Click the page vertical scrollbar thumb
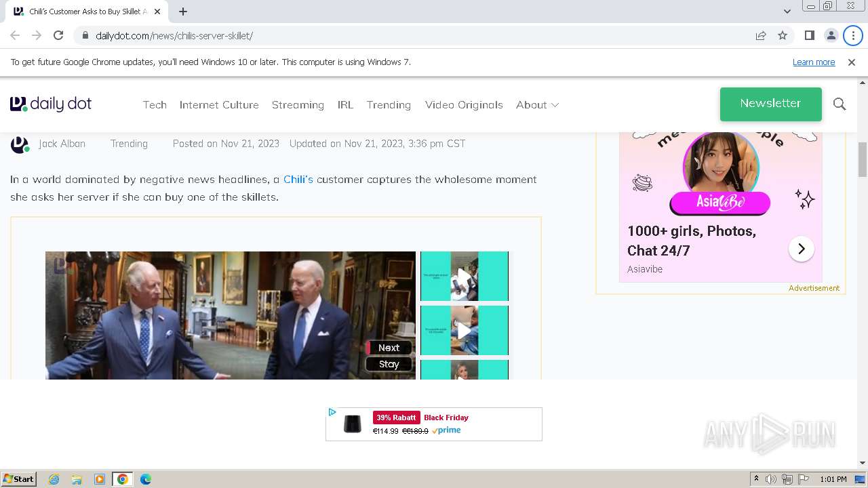The image size is (868, 488). tap(863, 159)
